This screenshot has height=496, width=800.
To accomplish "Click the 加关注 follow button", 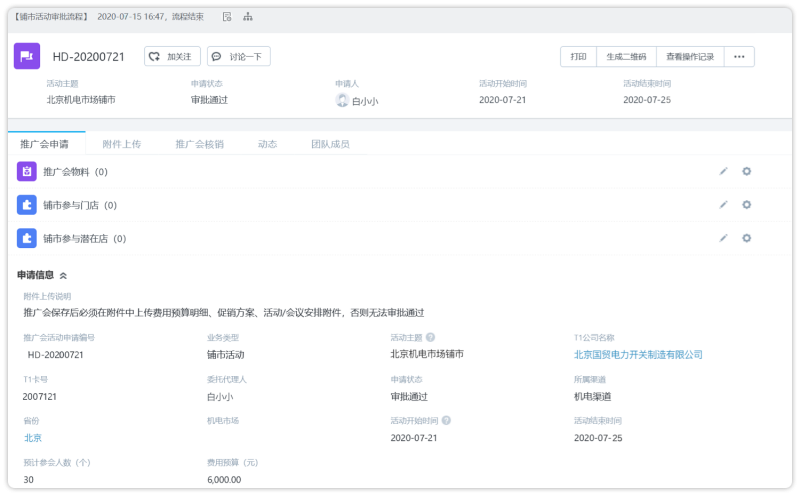I will pos(172,57).
